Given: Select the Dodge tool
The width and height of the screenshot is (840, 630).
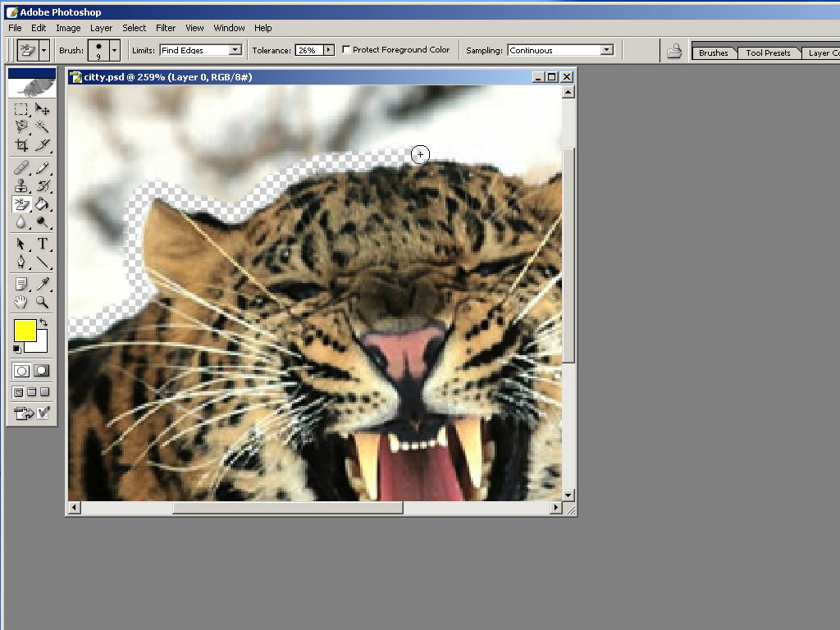Looking at the screenshot, I should pos(42,221).
